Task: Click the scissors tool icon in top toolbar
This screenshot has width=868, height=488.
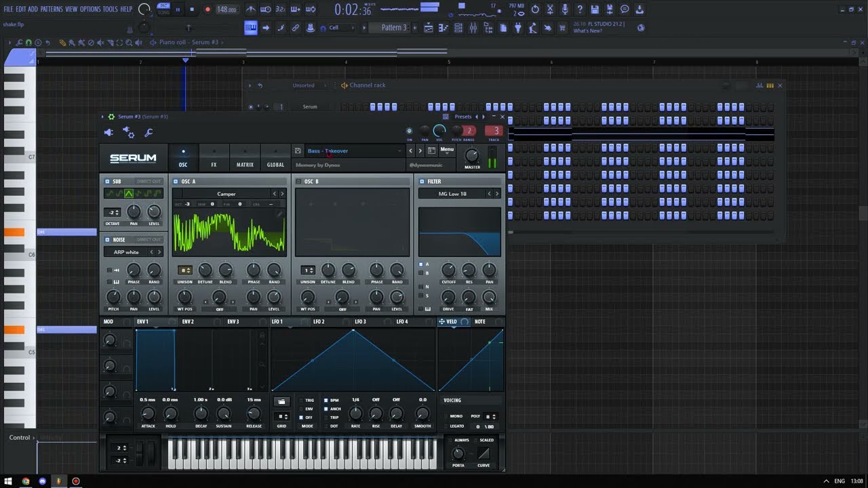Action: [550, 9]
